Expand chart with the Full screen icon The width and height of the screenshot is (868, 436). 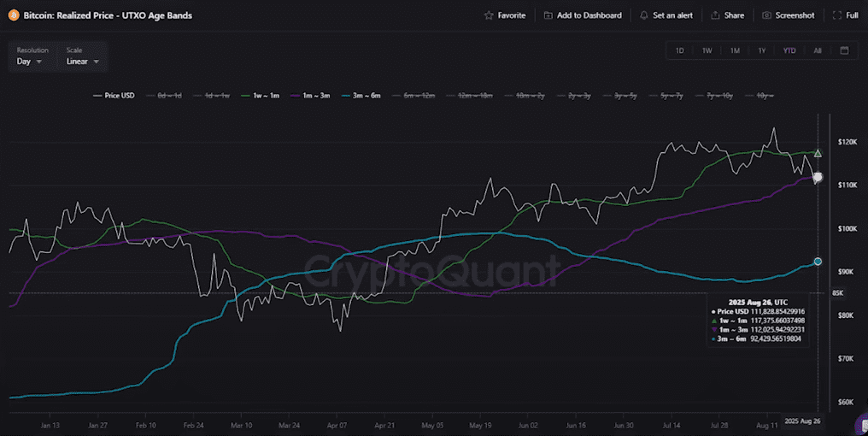coord(837,15)
